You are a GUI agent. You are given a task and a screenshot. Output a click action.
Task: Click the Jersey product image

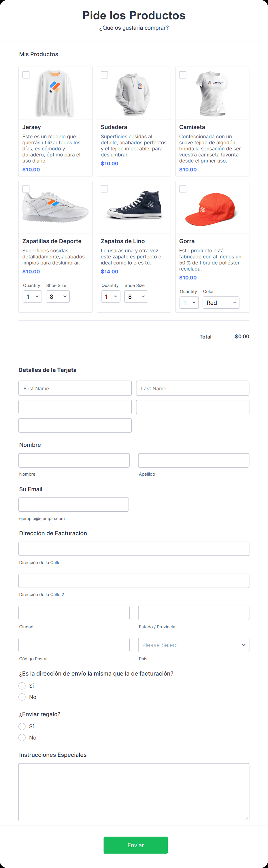[55, 93]
